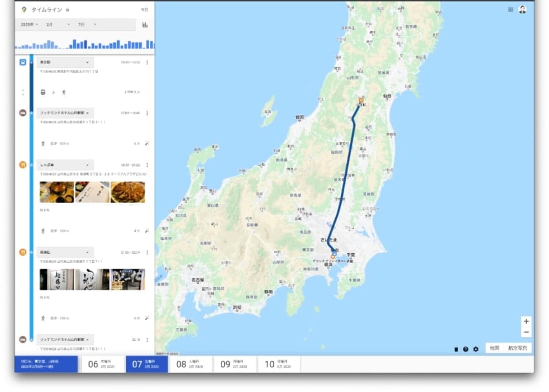Open the help question mark icon
549x392 pixels.
pos(466,349)
